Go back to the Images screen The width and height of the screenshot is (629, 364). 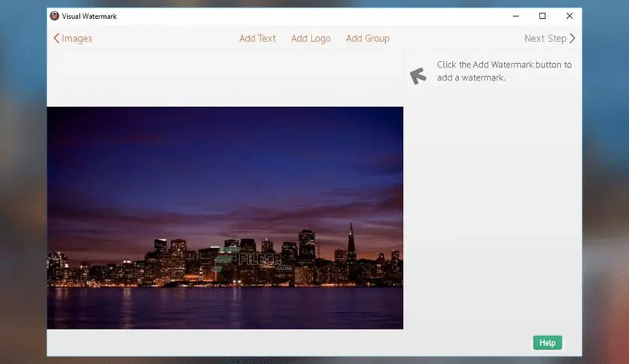tap(77, 38)
